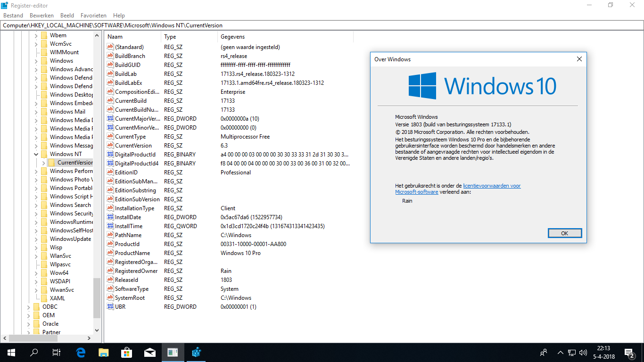Click OK in Over Windows dialog
This screenshot has width=644, height=362.
coord(565,233)
